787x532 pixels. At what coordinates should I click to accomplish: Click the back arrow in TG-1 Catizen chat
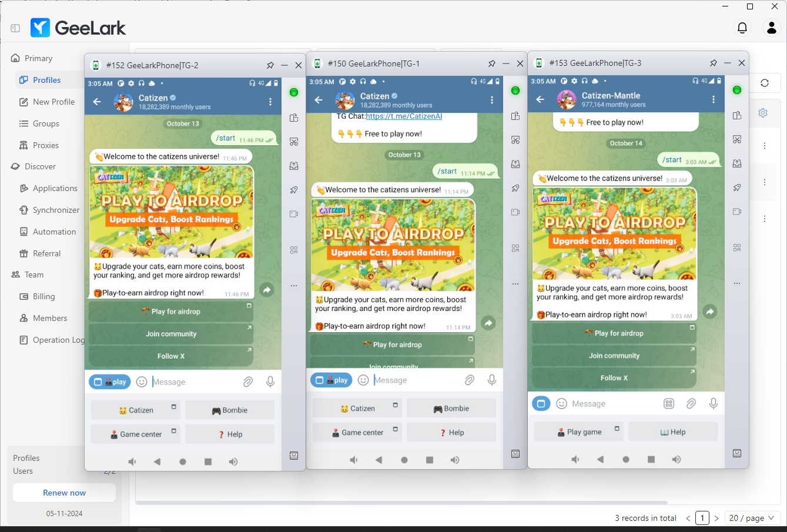[319, 100]
